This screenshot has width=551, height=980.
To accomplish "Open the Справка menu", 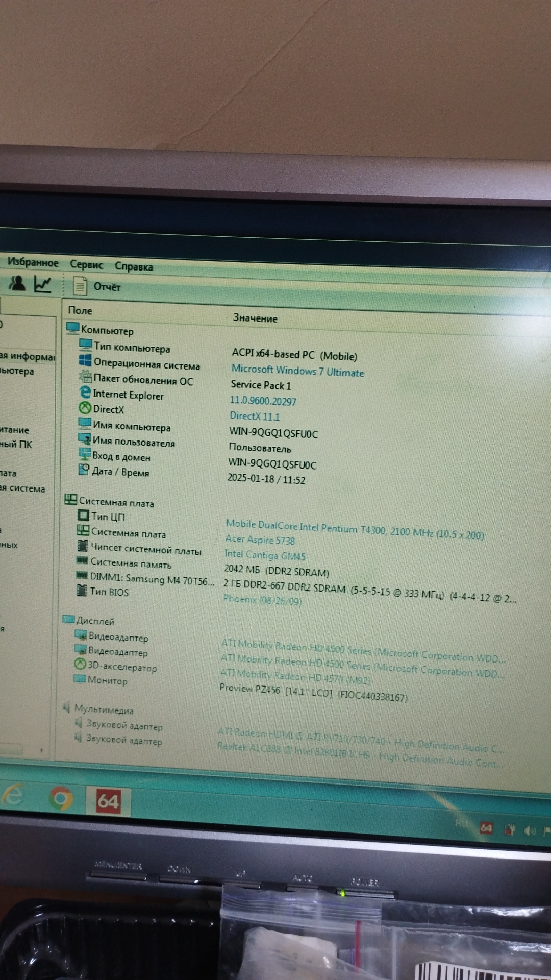I will click(x=134, y=266).
